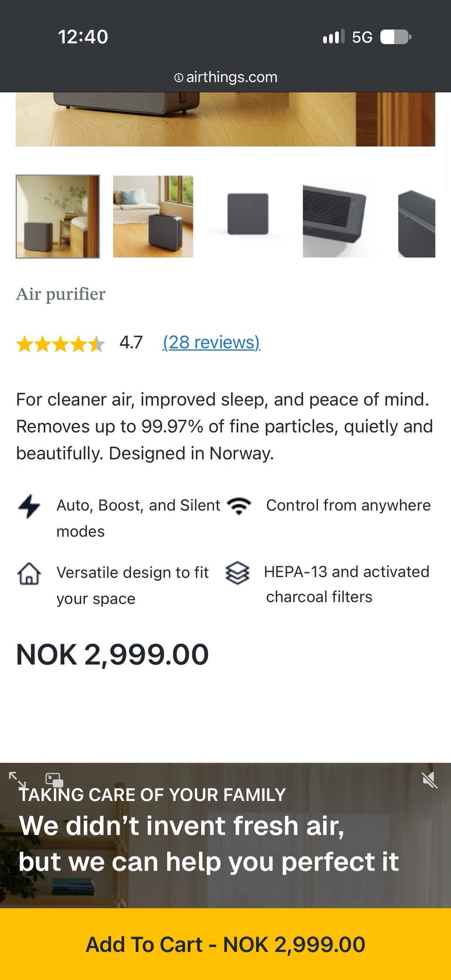Select the living room sofa thumbnail
The image size is (451, 980).
tap(153, 216)
